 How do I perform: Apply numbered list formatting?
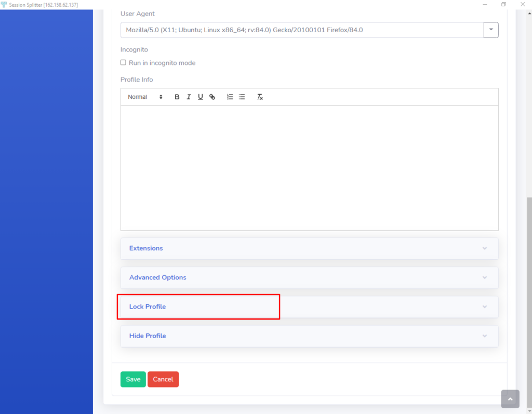click(x=230, y=97)
